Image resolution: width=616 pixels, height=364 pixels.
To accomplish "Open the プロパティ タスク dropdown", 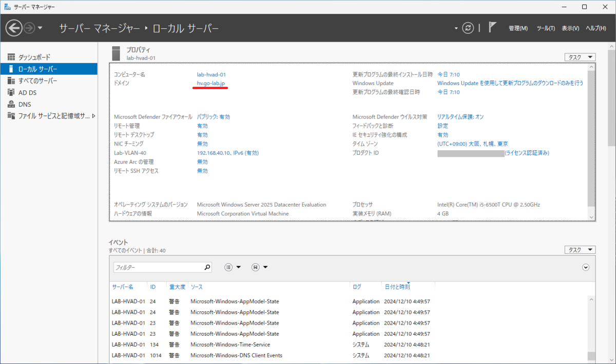I will pyautogui.click(x=580, y=57).
